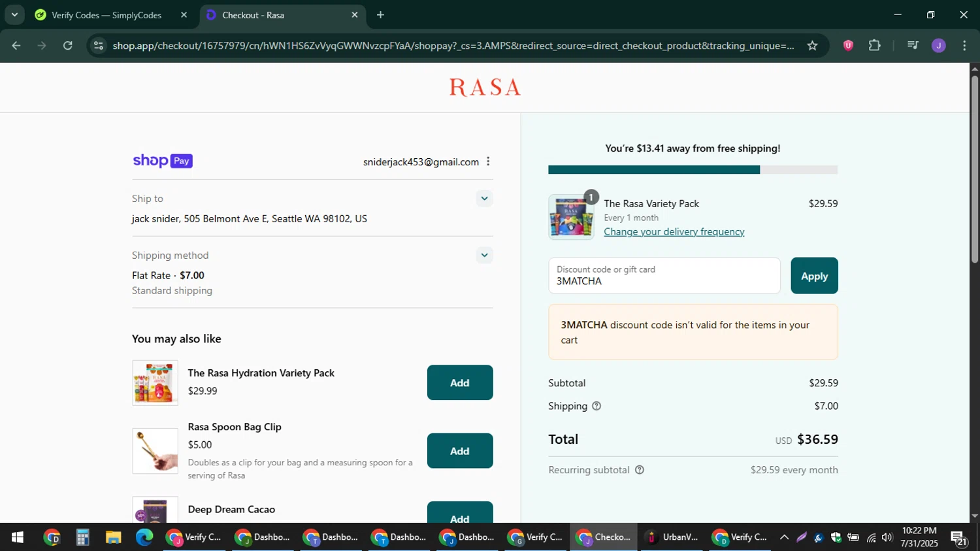The height and width of the screenshot is (551, 980).
Task: View site information icon in address bar
Action: click(99, 46)
